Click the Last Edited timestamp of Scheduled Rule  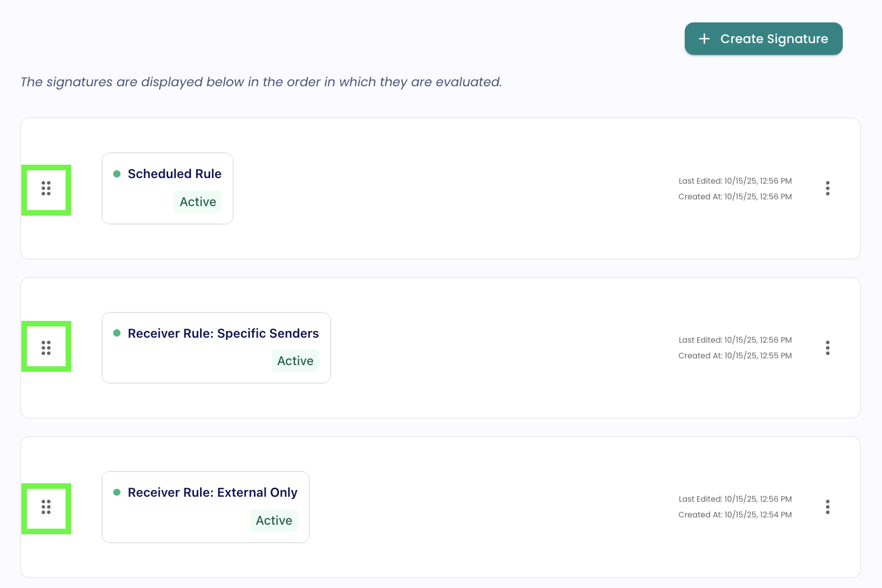coord(735,181)
